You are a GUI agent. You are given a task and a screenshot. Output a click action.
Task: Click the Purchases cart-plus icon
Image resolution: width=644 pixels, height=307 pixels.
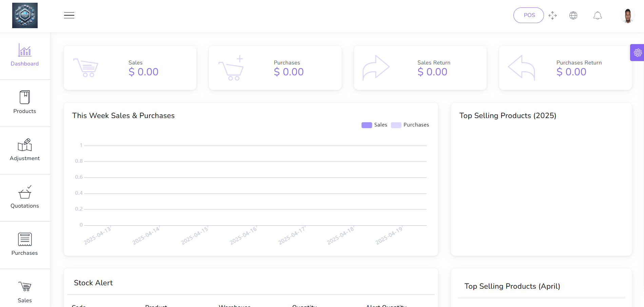tap(231, 68)
